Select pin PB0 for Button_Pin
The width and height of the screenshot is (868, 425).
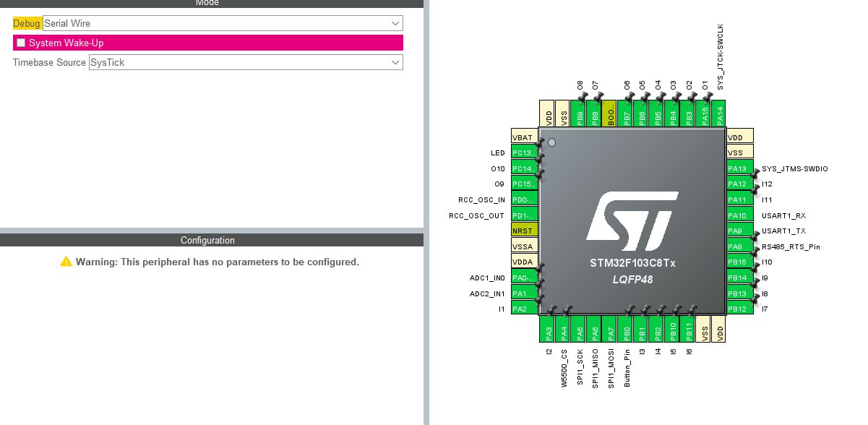[626, 329]
